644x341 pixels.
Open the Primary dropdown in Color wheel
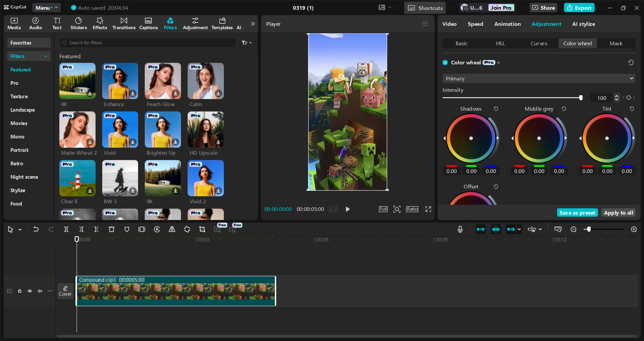pyautogui.click(x=539, y=78)
